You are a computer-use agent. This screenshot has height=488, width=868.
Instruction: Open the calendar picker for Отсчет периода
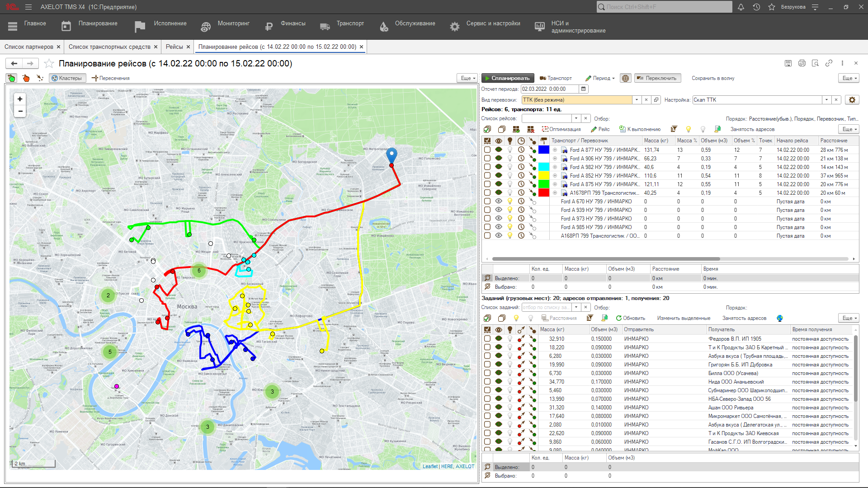(584, 89)
